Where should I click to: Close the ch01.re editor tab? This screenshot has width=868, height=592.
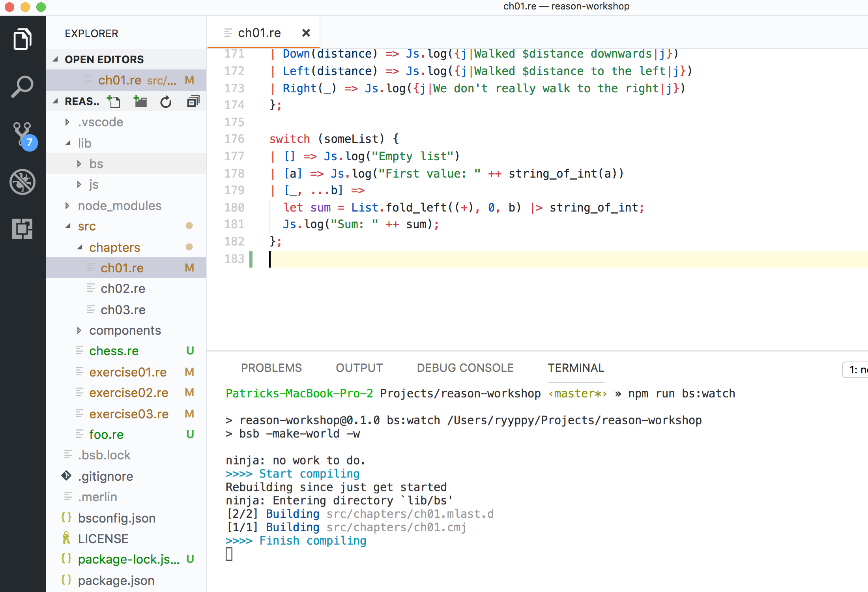pos(306,33)
